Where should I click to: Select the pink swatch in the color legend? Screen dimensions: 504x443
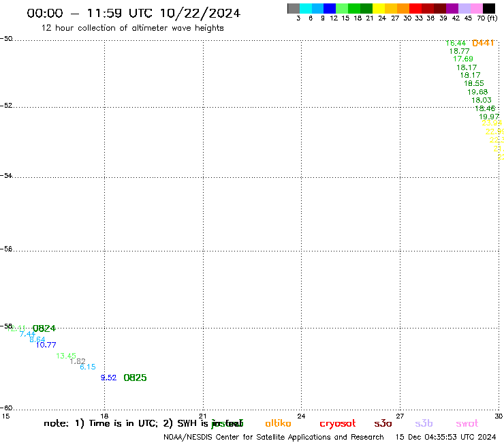point(477,8)
